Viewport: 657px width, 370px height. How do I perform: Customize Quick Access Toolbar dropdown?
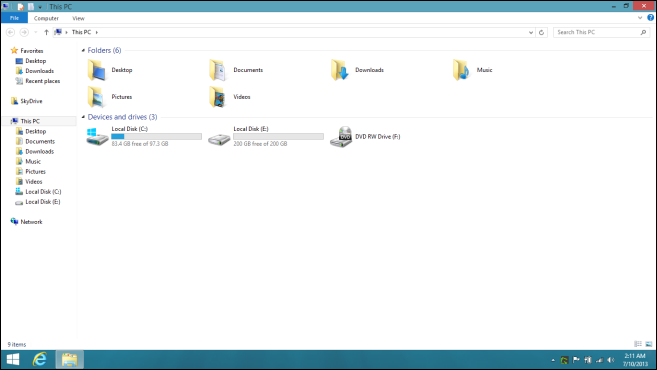click(40, 7)
